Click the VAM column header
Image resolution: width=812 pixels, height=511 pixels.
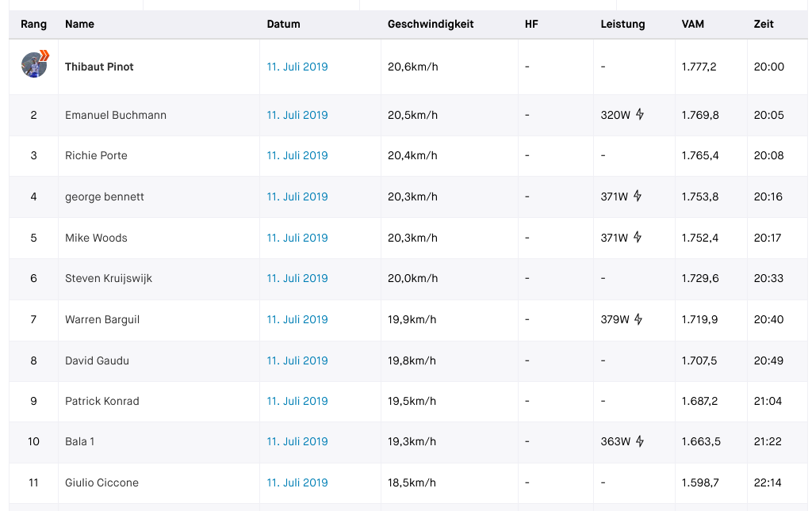693,25
